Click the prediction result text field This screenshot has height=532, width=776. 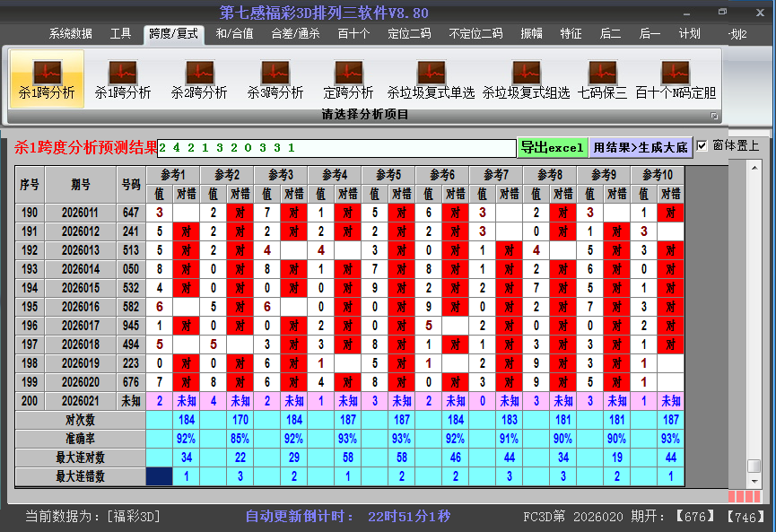tap(336, 148)
